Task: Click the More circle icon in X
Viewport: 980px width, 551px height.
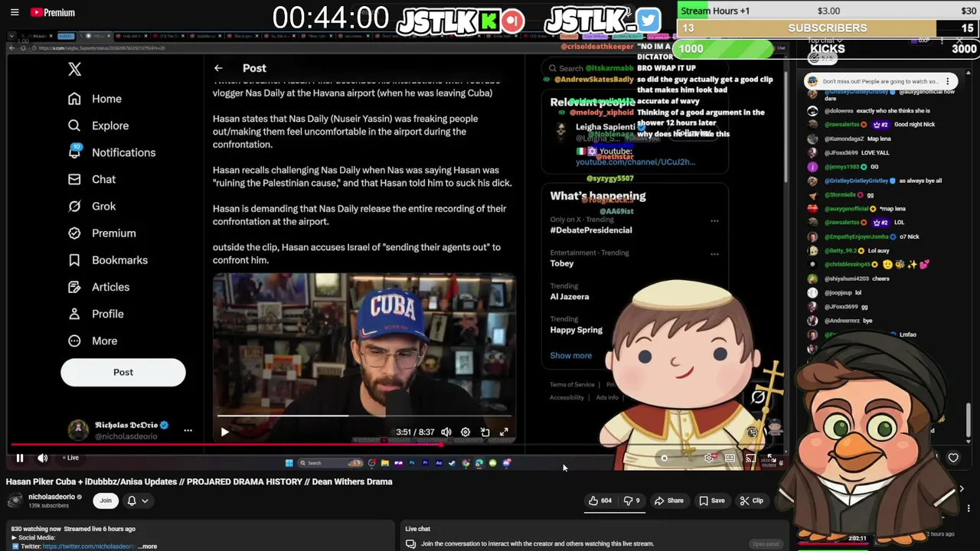Action: point(74,341)
